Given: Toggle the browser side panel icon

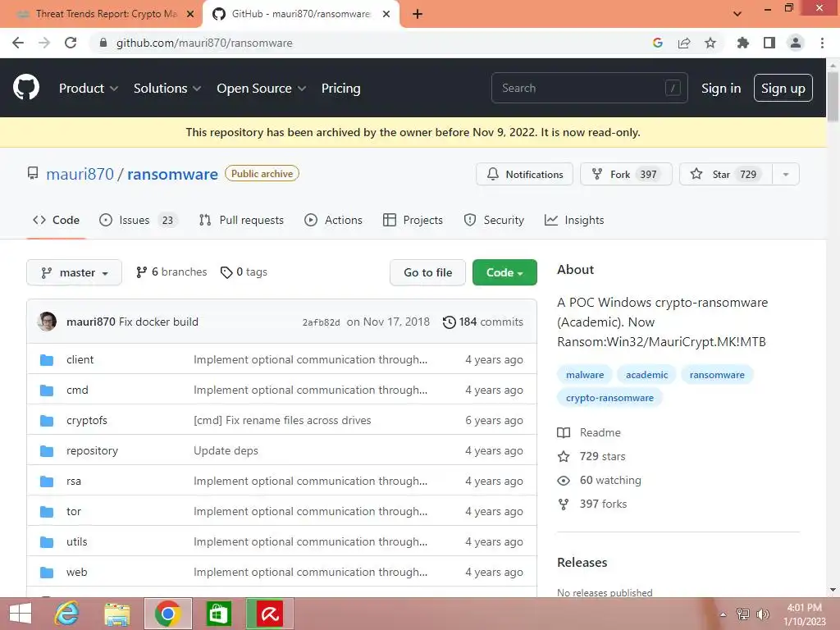Looking at the screenshot, I should pyautogui.click(x=769, y=43).
